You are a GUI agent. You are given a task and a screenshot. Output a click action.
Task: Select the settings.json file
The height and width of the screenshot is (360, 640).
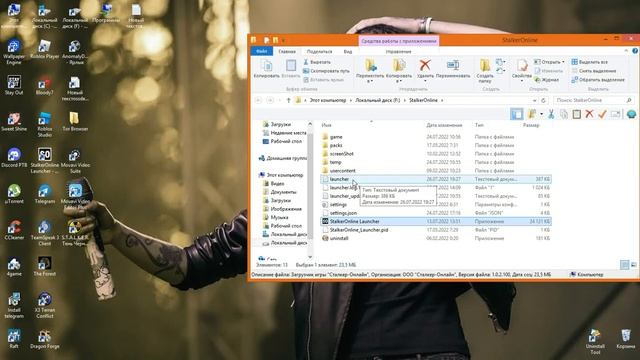pyautogui.click(x=436, y=213)
